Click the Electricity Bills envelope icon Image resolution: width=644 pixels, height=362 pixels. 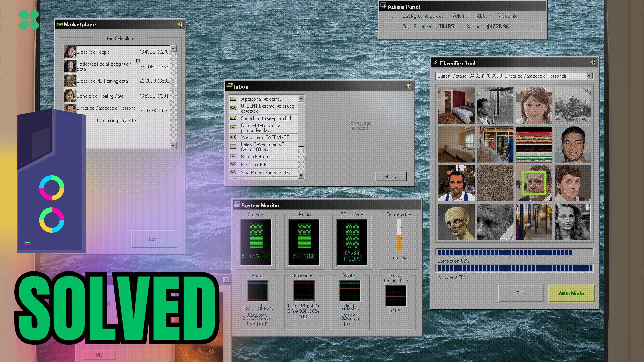click(233, 164)
